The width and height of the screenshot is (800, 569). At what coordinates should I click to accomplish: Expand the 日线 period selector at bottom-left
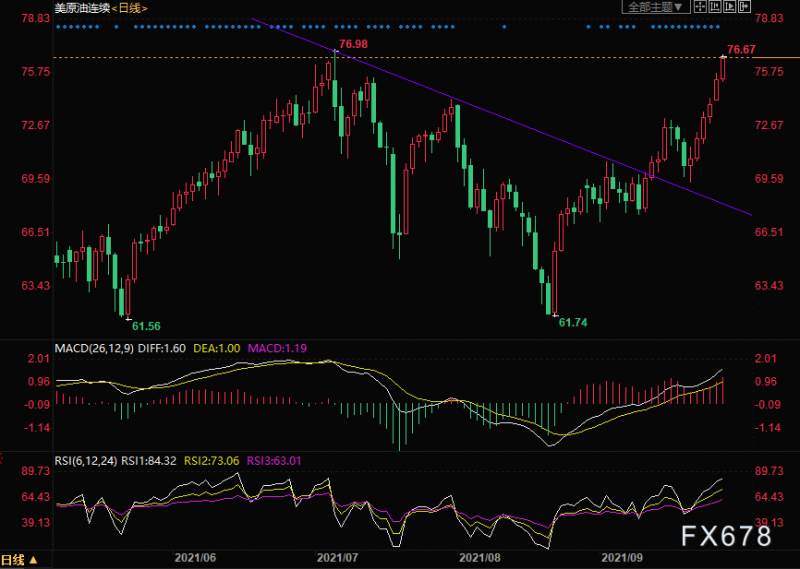tap(20, 560)
